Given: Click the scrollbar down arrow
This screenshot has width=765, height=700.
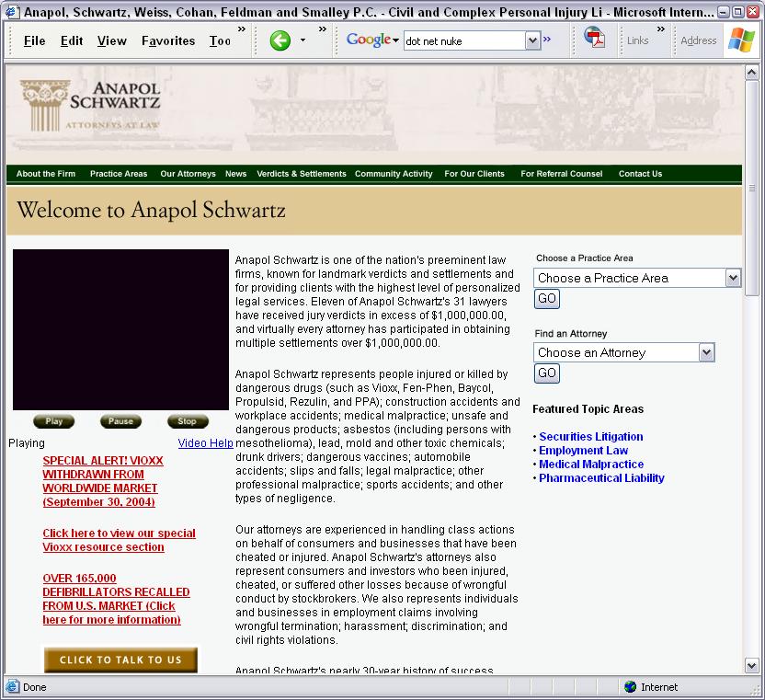Looking at the screenshot, I should [752, 665].
